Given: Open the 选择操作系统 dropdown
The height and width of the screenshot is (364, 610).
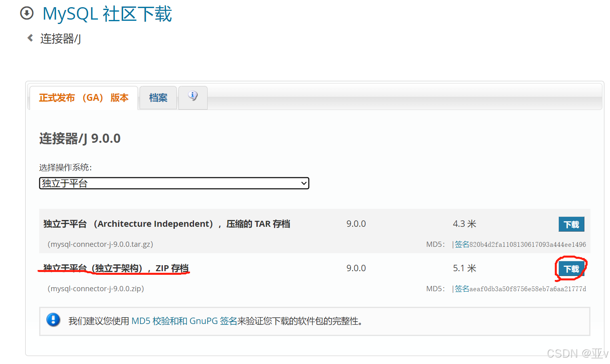Looking at the screenshot, I should [174, 183].
